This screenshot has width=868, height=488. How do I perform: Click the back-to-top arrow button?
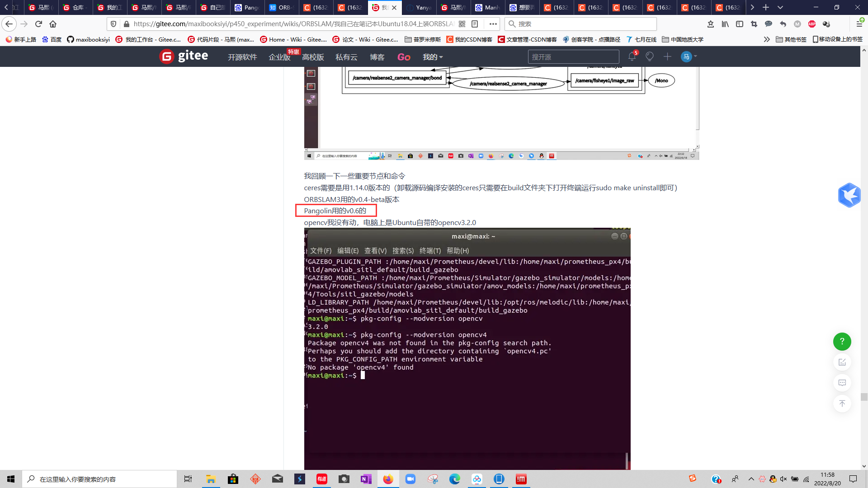pos(842,404)
